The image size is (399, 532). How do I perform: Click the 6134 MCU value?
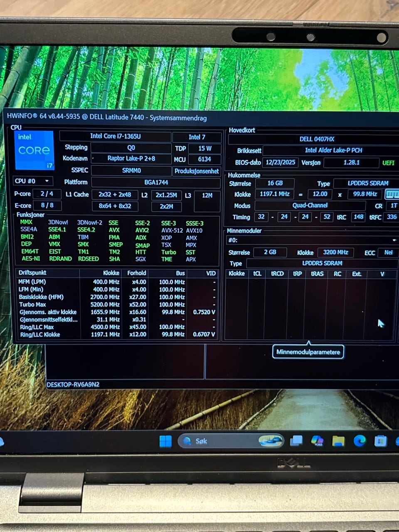(x=204, y=159)
